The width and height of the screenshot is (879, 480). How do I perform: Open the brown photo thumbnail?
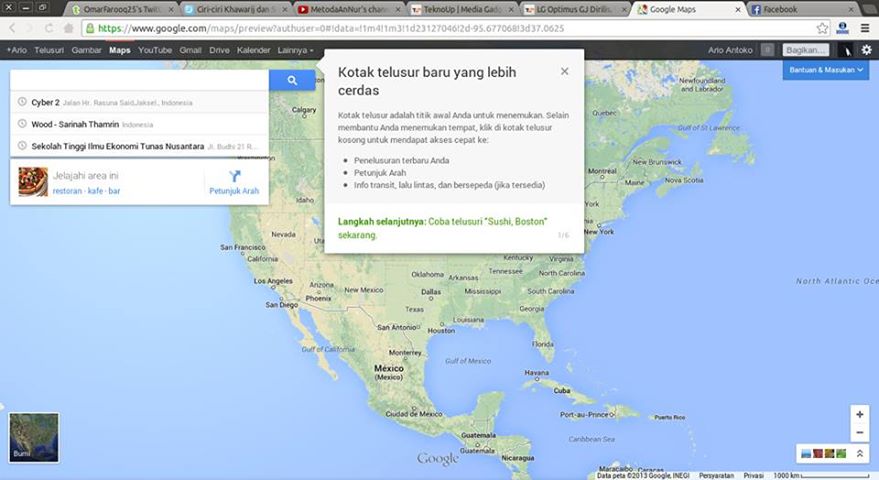(829, 453)
